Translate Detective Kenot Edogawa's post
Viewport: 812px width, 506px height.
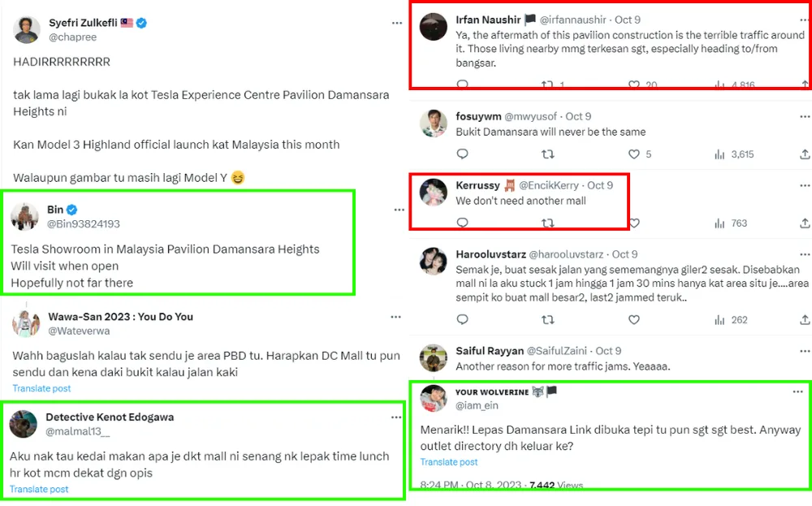(39, 489)
